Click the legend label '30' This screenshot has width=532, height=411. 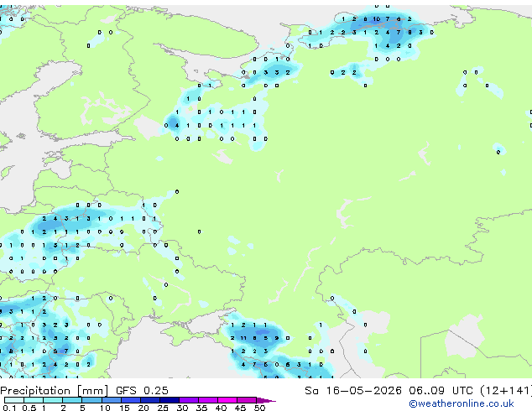click(182, 408)
